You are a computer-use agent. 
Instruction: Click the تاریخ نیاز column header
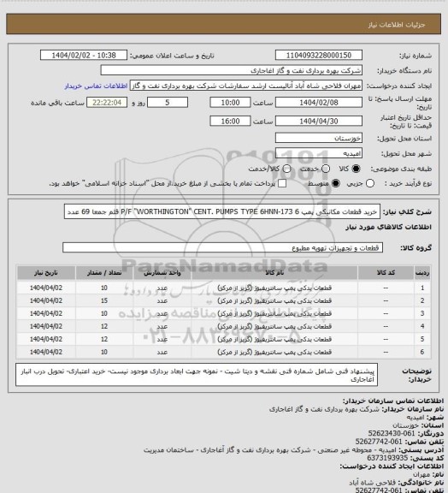46,272
